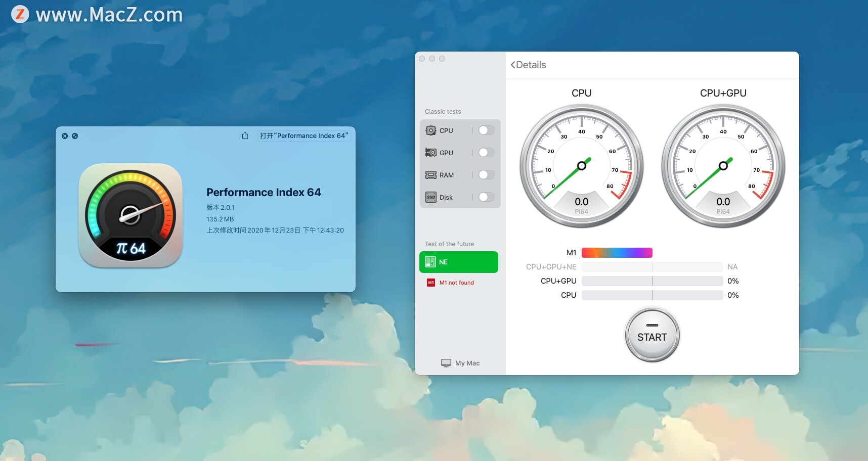
Task: Enable the CPU test switch
Action: point(486,130)
